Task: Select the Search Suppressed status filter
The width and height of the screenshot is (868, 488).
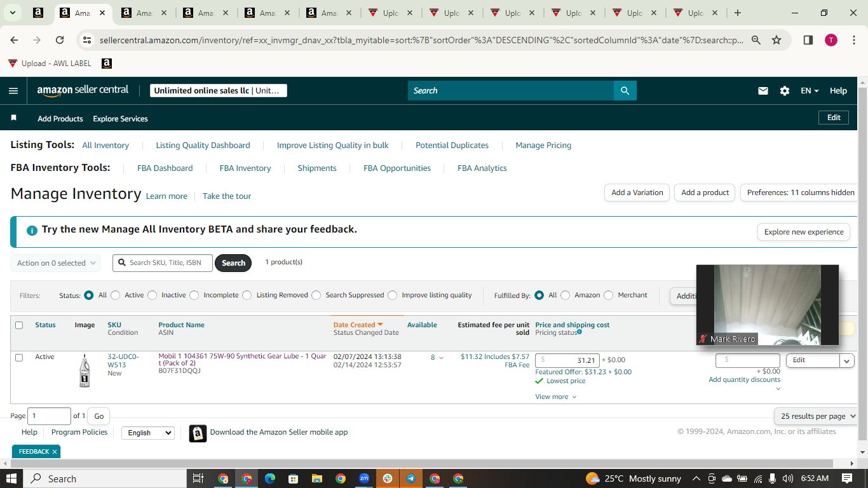Action: coord(316,295)
